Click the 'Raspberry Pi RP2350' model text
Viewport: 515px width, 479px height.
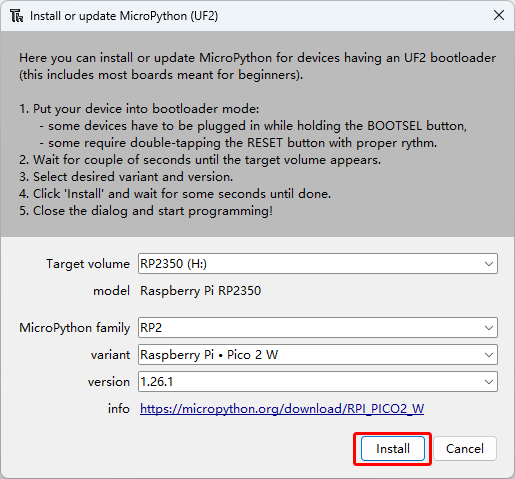pos(200,291)
